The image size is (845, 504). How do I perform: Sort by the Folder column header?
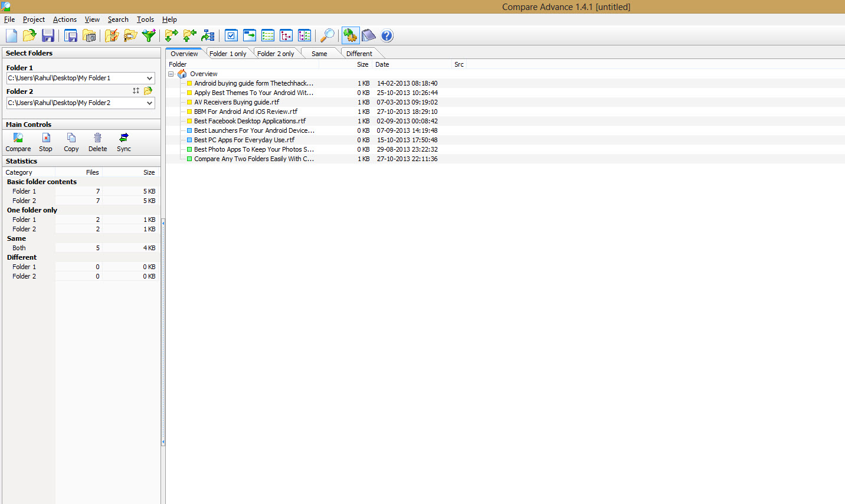243,64
